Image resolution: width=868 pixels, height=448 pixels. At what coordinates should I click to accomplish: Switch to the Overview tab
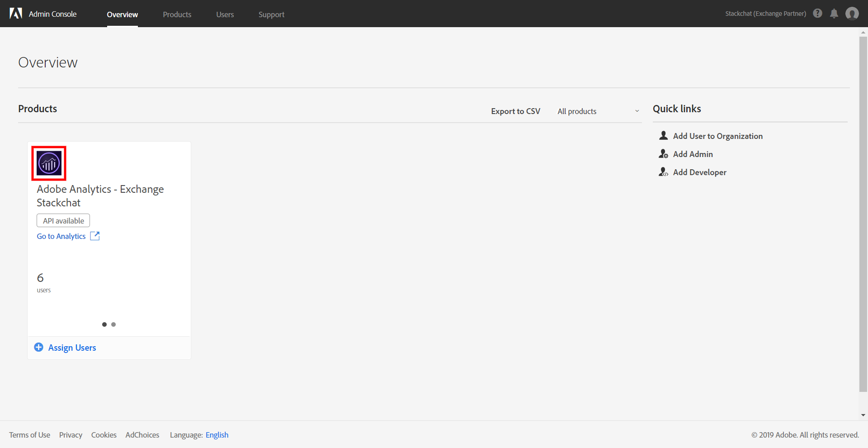(123, 14)
